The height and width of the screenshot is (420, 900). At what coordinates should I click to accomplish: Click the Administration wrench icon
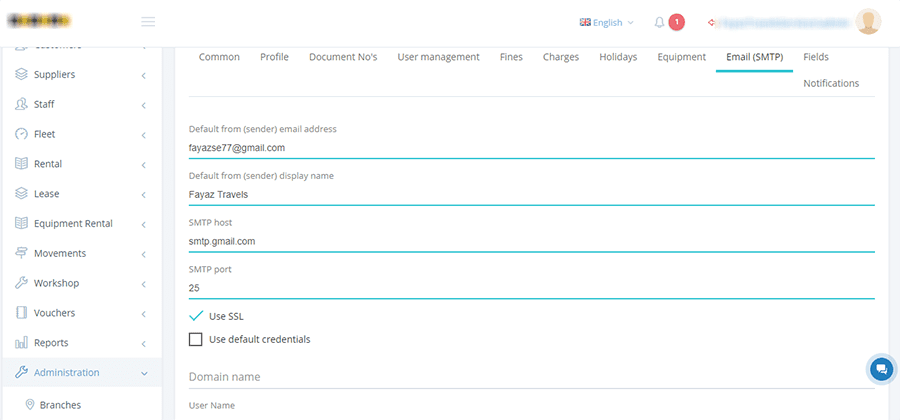pos(21,372)
